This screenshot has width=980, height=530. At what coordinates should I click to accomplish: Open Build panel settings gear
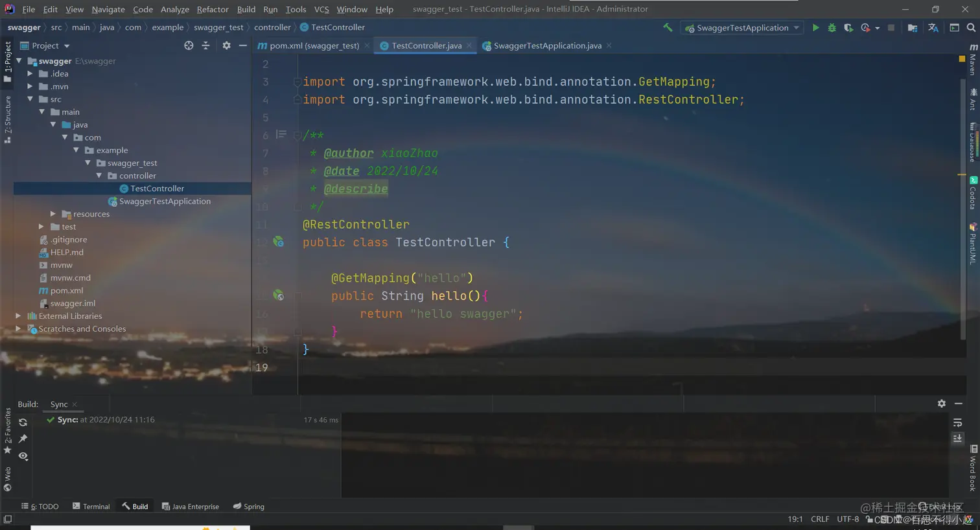coord(942,404)
